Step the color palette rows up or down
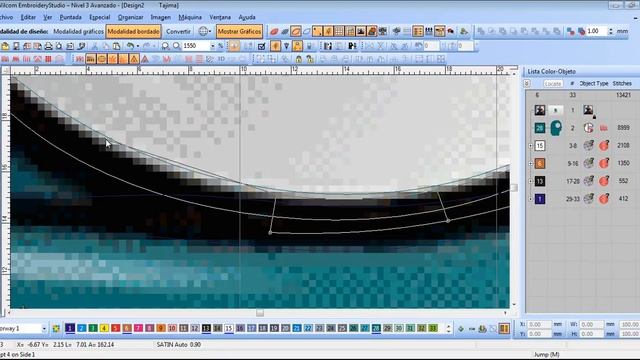The width and height of the screenshot is (640, 360). coord(448,329)
